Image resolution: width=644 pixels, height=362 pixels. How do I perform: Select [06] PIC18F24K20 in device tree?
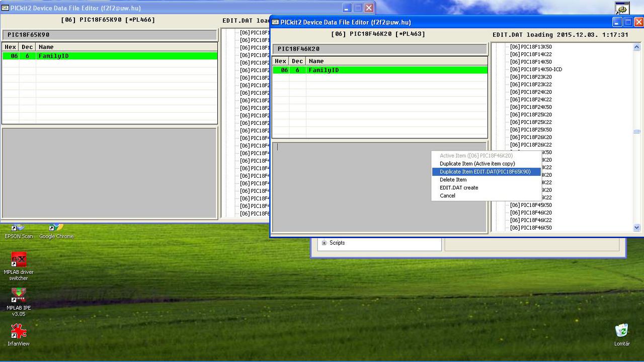coord(531,92)
